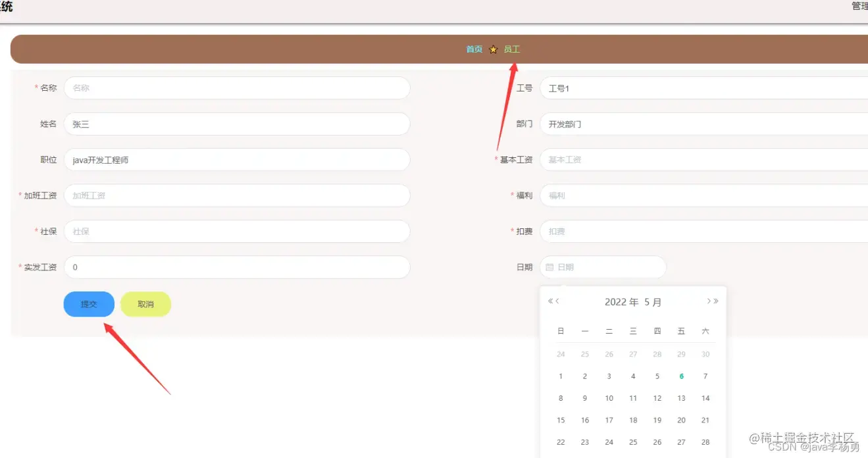Pick May 19 in the calendar
This screenshot has width=868, height=458.
pos(657,420)
